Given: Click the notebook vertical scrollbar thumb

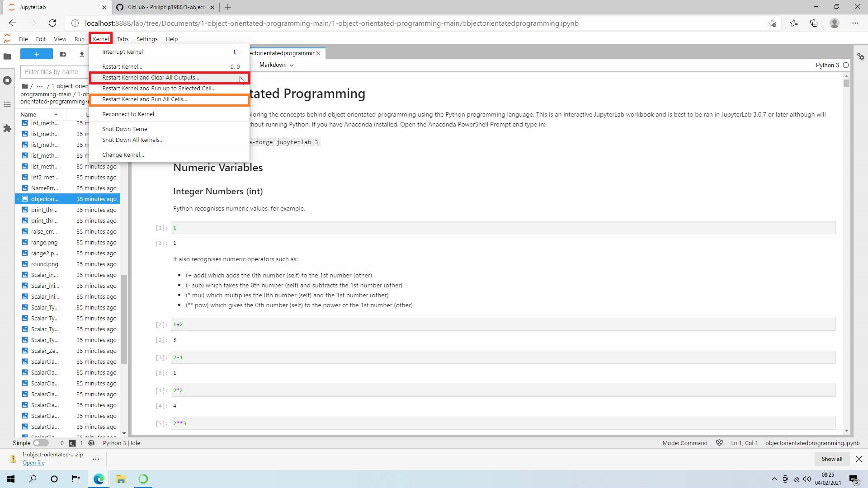Looking at the screenshot, I should pos(846,83).
